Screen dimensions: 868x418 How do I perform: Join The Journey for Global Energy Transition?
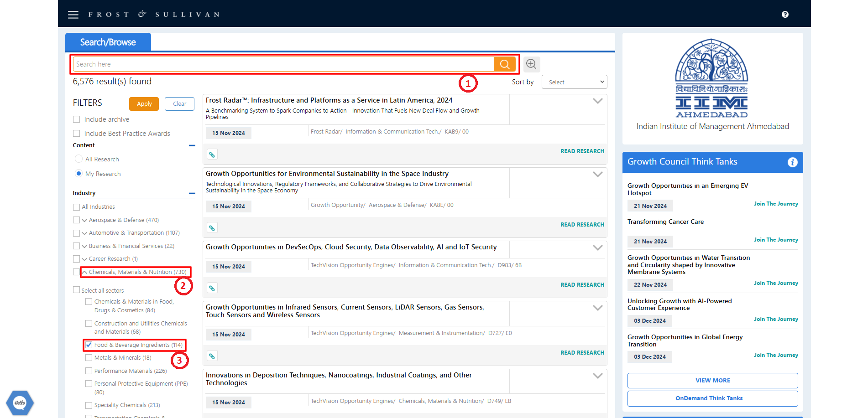(776, 355)
